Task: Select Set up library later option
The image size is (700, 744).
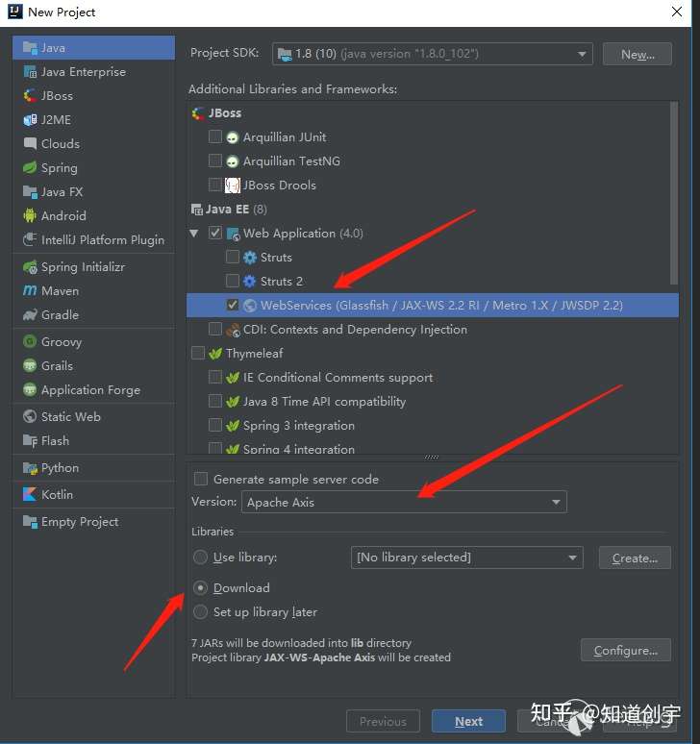Action: point(200,612)
